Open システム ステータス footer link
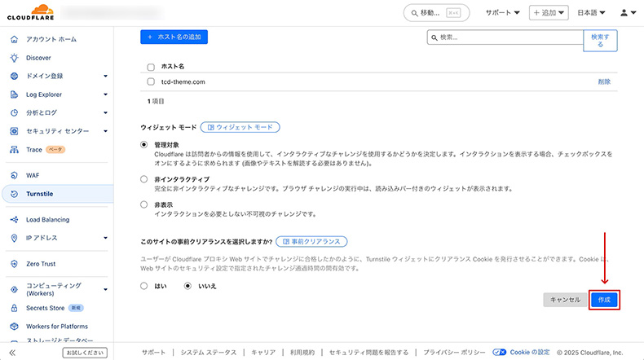Viewport: 644px width, 360px height. 208,352
